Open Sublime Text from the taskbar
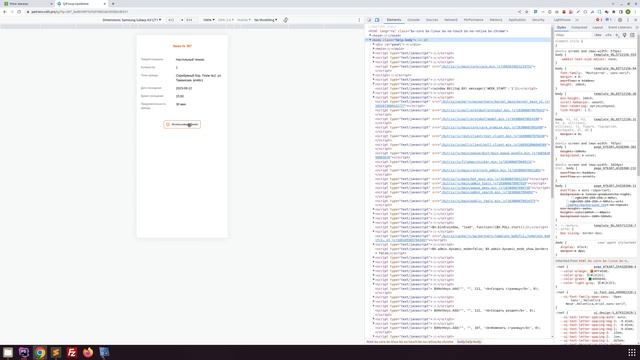The image size is (640, 360). point(56,352)
